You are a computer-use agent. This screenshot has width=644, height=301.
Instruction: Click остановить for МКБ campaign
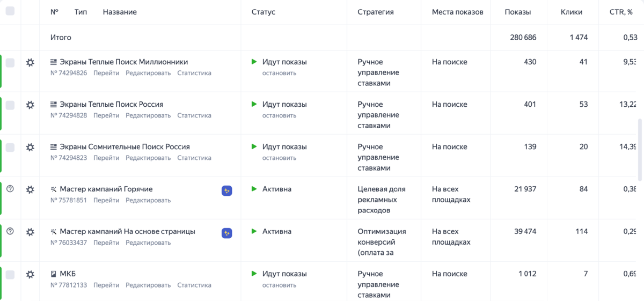click(279, 285)
